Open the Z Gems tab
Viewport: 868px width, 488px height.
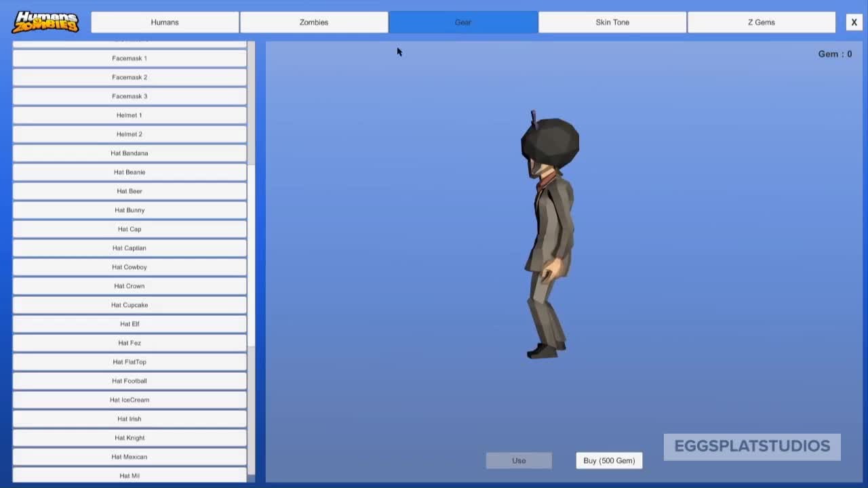[761, 22]
